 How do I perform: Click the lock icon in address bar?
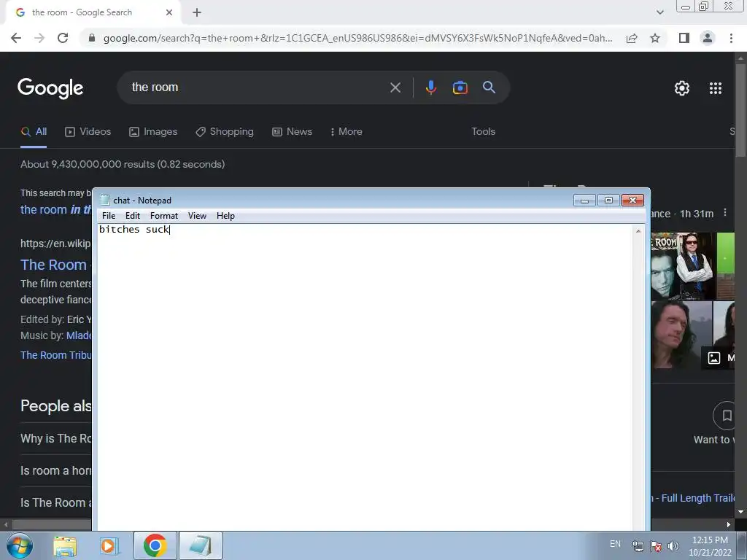(x=92, y=38)
